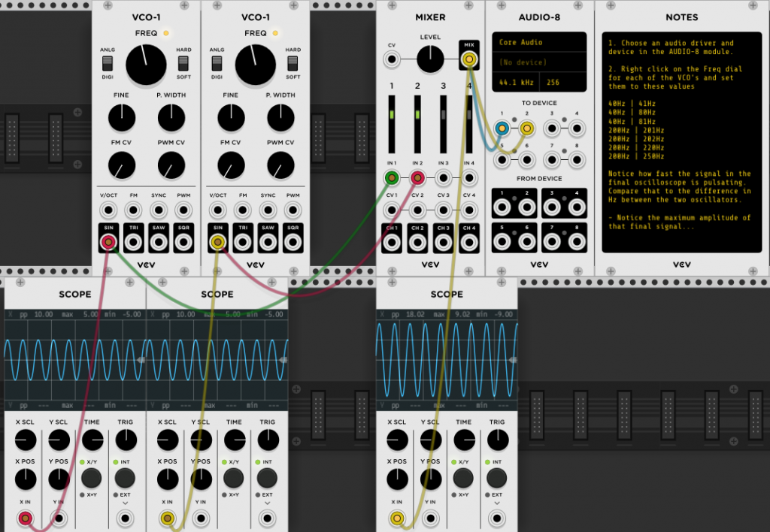Open the Core Audio driver selector in AUDIO-8
Image resolution: width=770 pixels, height=532 pixels.
click(539, 42)
